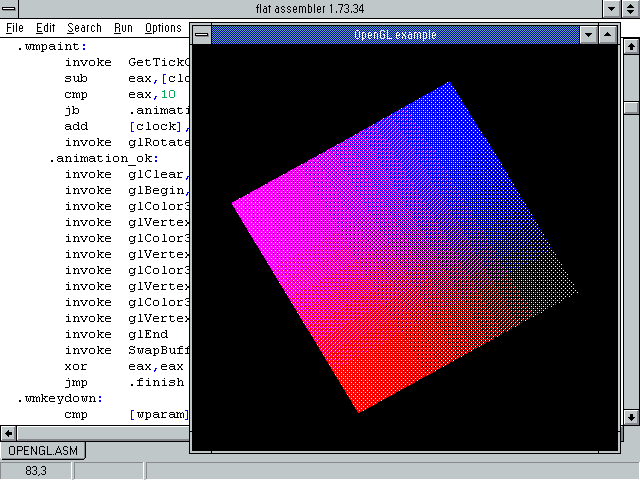Click the horizontal scrollbar left arrow
This screenshot has width=640, height=480.
coord(9,433)
